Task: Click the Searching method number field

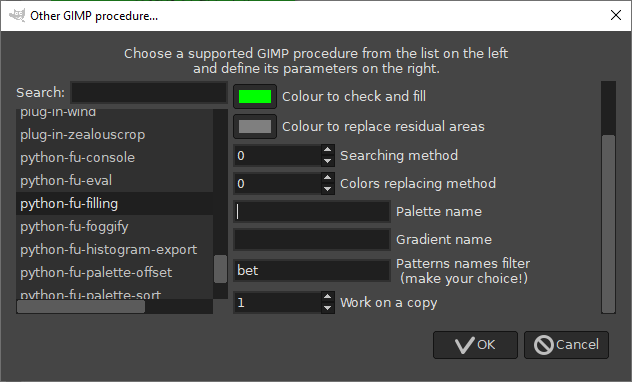Action: [x=277, y=156]
